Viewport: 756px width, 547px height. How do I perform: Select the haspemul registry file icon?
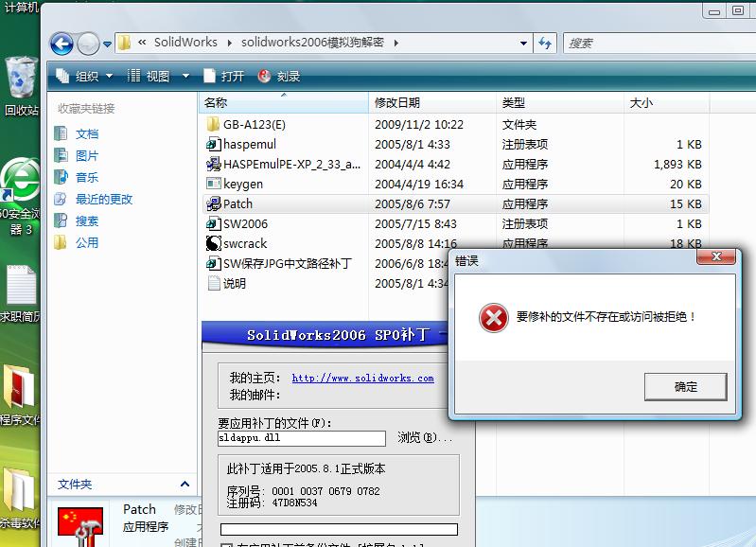tap(213, 144)
